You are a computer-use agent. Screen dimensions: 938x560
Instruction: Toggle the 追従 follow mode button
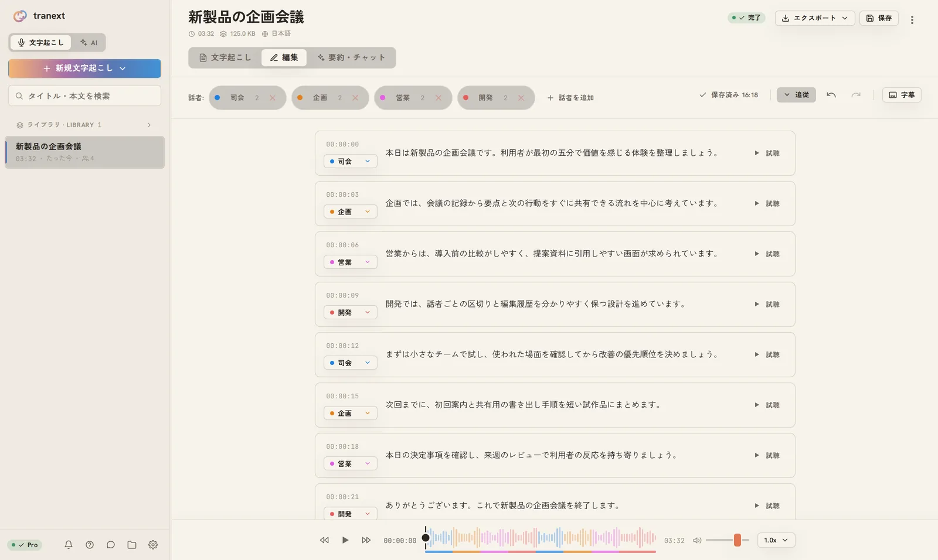click(x=796, y=95)
